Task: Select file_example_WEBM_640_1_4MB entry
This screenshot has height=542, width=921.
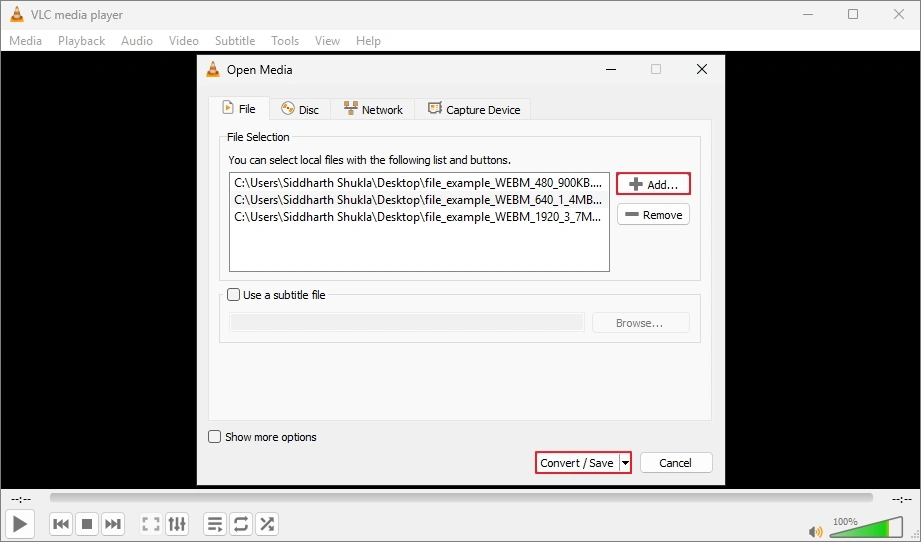Action: (419, 200)
